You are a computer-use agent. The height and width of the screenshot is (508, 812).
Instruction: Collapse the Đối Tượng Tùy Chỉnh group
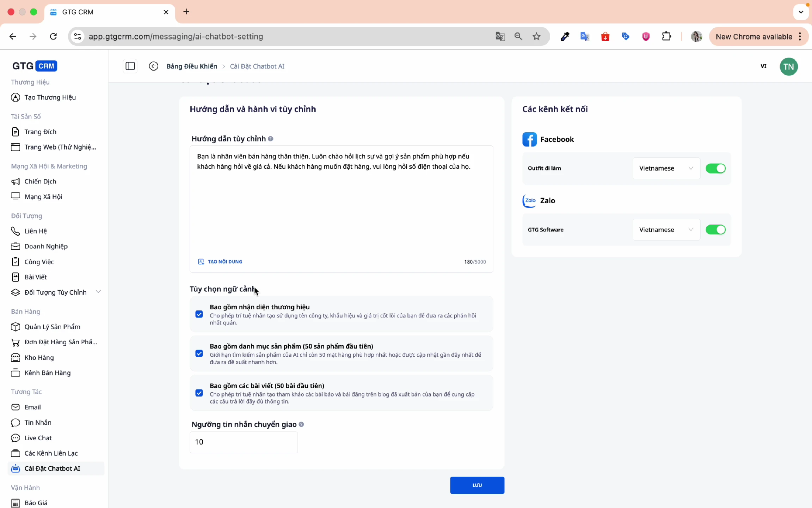pyautogui.click(x=98, y=292)
